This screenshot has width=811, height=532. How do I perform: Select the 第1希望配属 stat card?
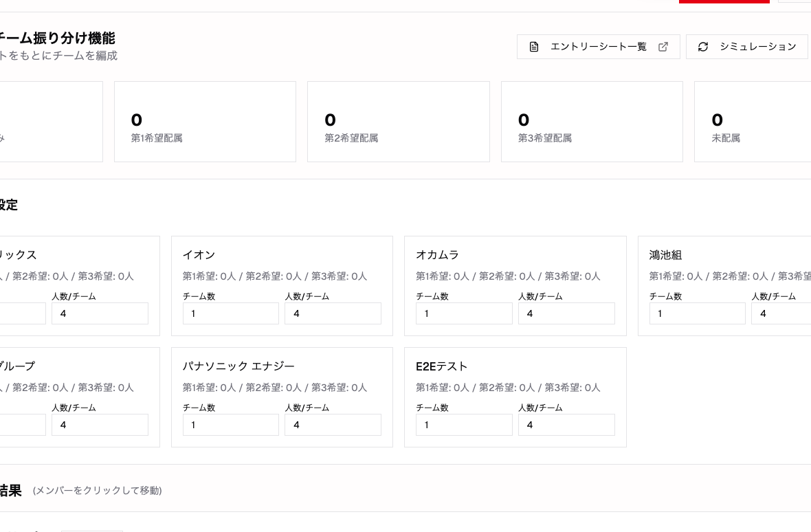[205, 122]
